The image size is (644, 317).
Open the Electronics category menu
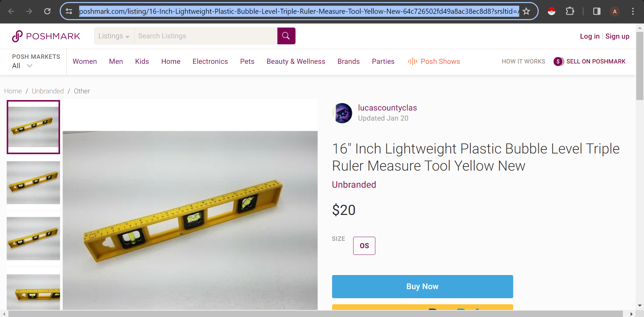(x=210, y=61)
